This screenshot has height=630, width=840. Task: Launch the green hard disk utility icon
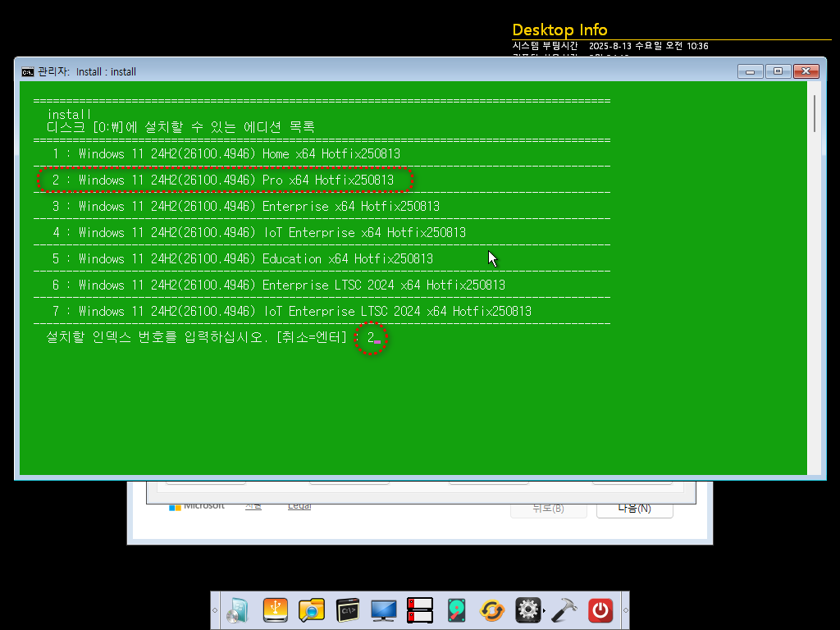click(456, 610)
